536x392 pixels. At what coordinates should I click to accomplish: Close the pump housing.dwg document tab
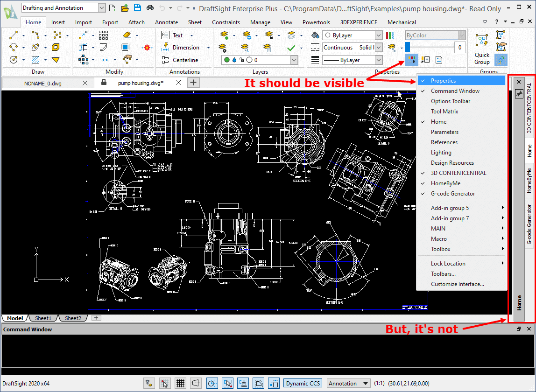(x=178, y=83)
